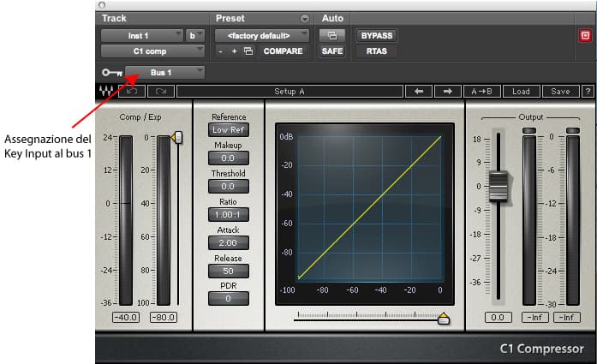Click the Redo arrow button
This screenshot has width=597, height=364.
point(161,91)
